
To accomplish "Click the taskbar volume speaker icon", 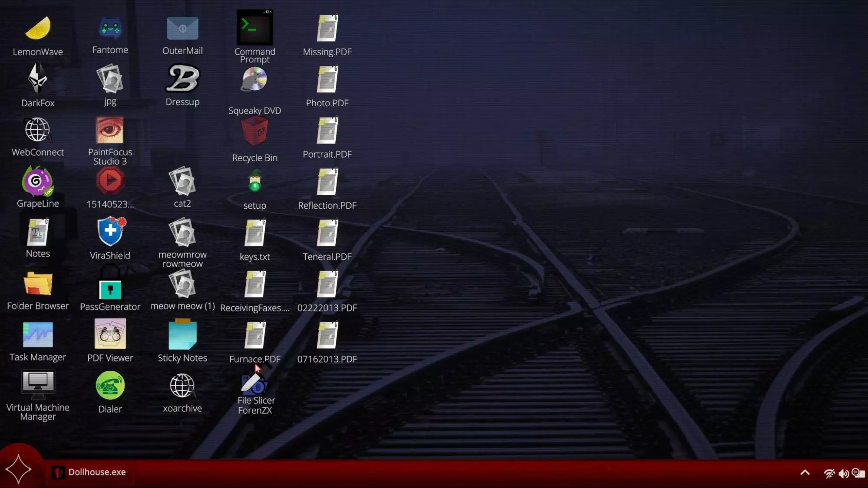I will pos(843,473).
